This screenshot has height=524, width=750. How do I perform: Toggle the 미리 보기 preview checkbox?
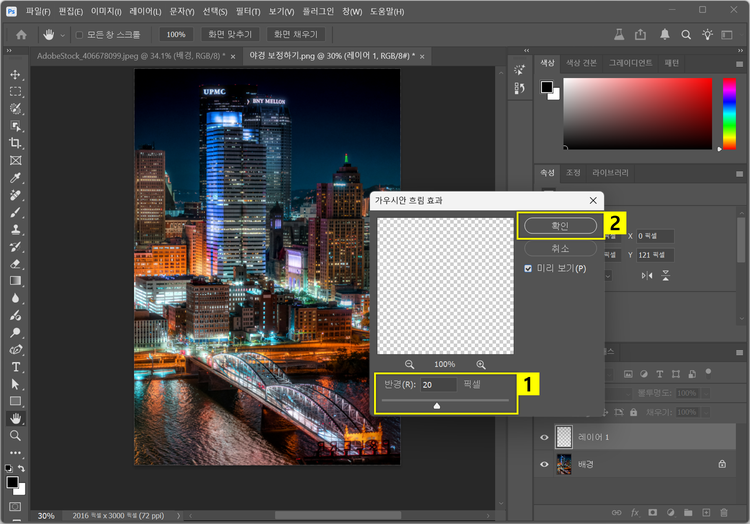529,269
